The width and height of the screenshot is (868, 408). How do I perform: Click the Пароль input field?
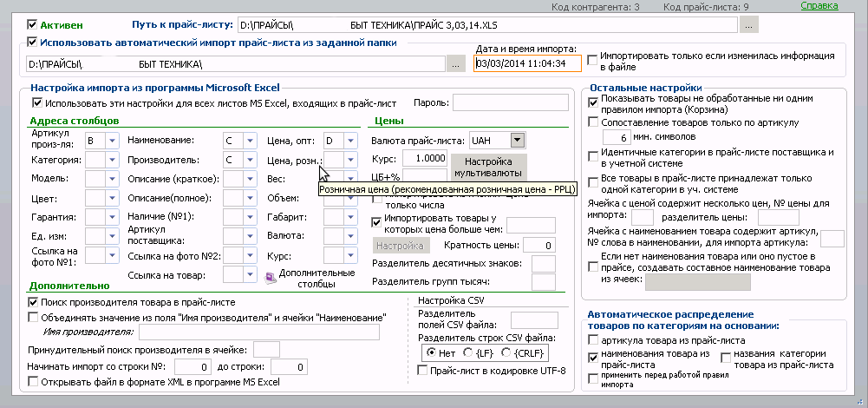point(511,102)
